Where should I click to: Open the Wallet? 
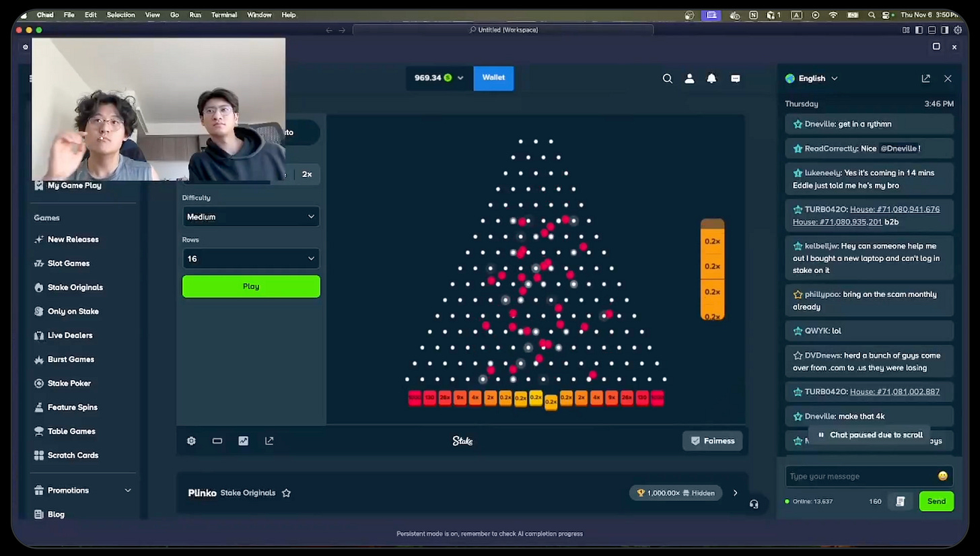(x=493, y=78)
